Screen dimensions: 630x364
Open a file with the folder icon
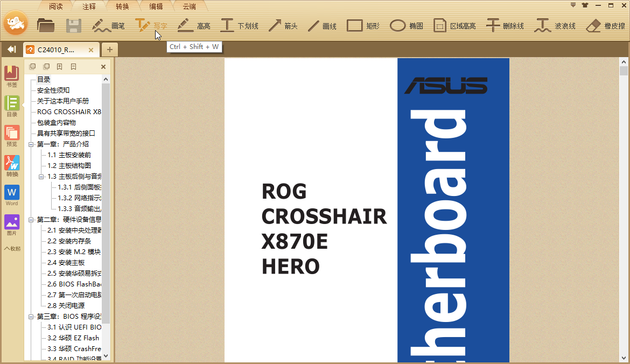pyautogui.click(x=45, y=26)
